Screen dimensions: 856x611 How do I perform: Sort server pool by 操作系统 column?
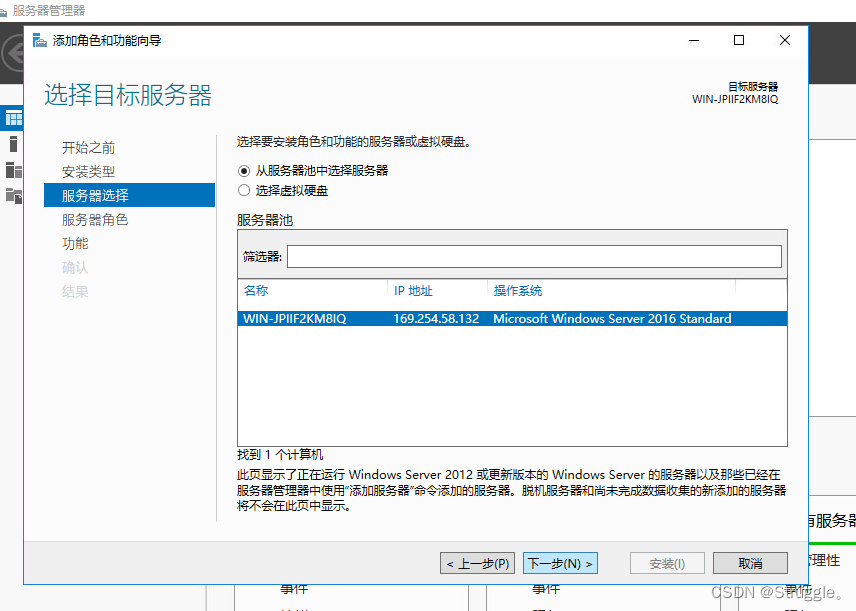(x=518, y=291)
